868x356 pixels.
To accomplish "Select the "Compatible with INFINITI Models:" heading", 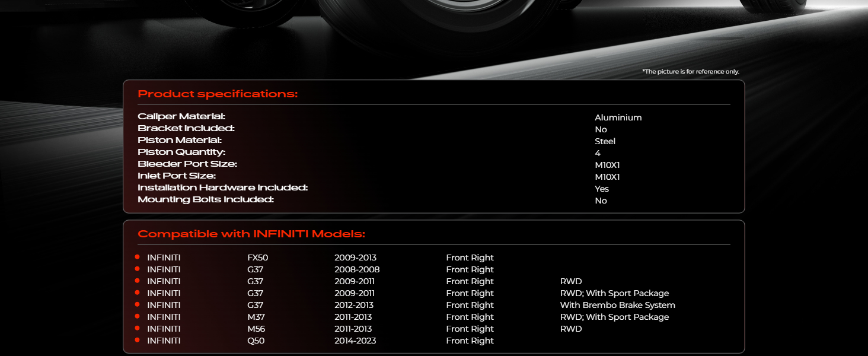I will [x=251, y=234].
